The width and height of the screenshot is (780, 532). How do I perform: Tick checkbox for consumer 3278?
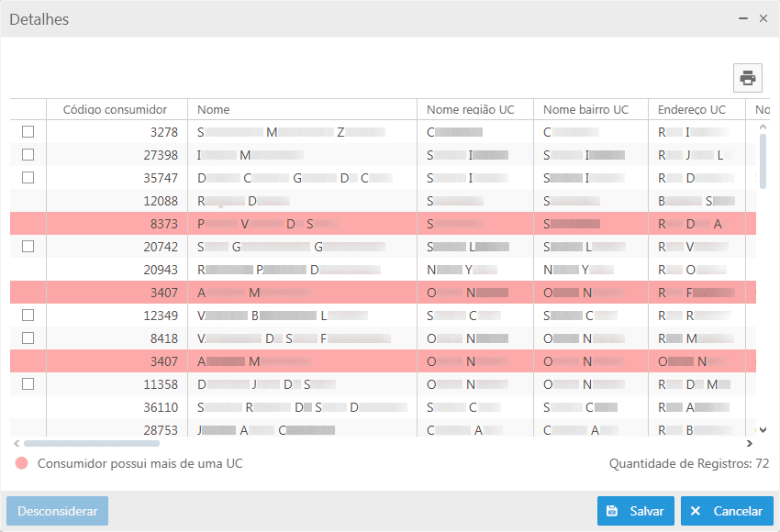click(28, 132)
